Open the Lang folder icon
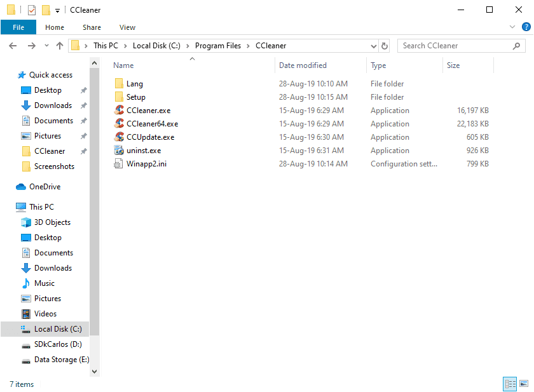The width and height of the screenshot is (534, 392). [x=119, y=83]
